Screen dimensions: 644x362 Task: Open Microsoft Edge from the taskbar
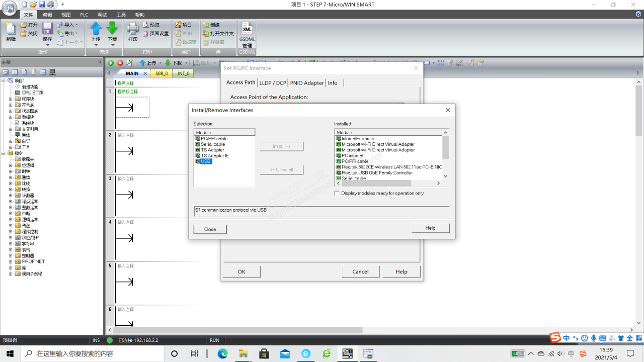[x=222, y=354]
